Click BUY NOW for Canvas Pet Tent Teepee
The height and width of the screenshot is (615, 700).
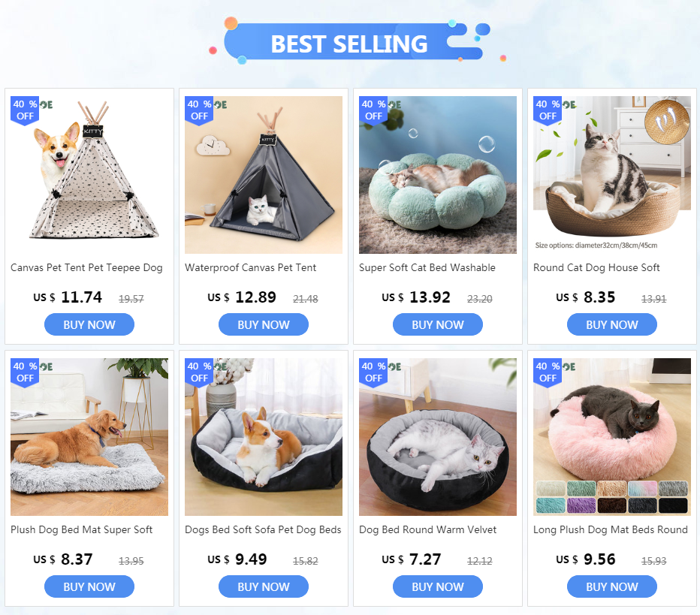click(89, 324)
